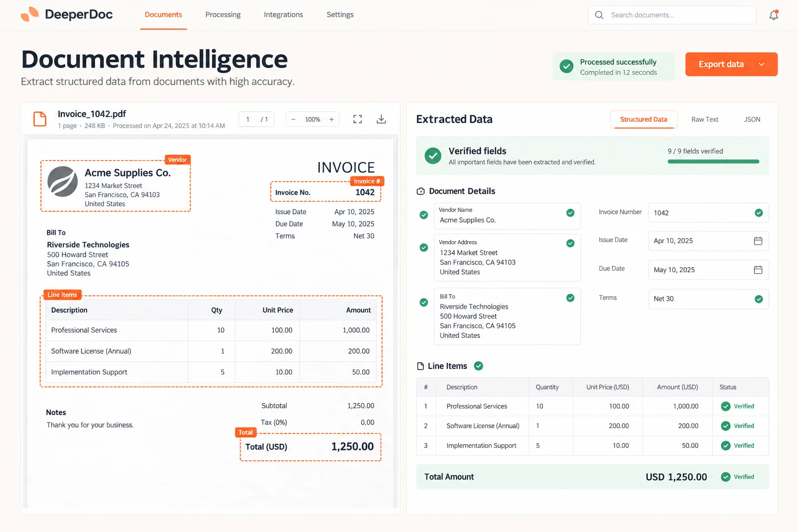
Task: Open the Documents tab
Action: tap(163, 15)
